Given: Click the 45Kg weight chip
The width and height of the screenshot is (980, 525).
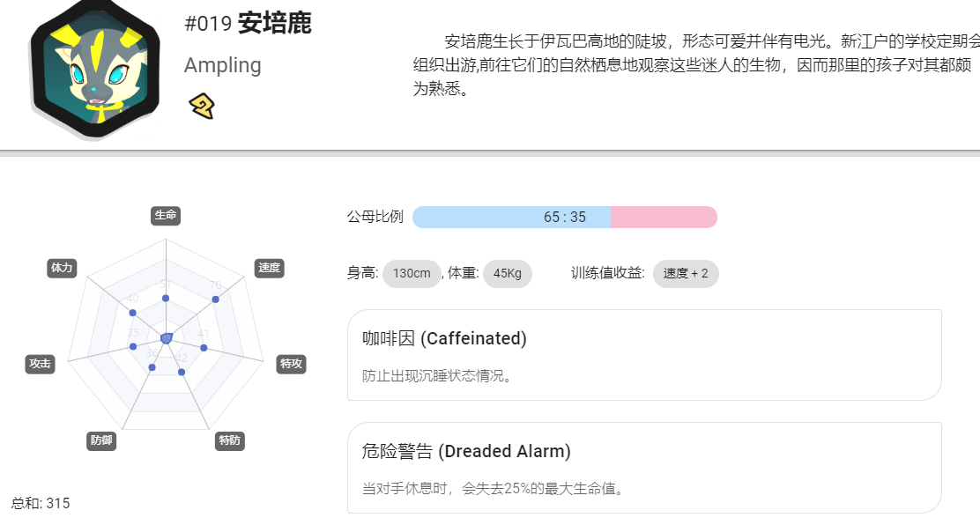Looking at the screenshot, I should tap(508, 274).
